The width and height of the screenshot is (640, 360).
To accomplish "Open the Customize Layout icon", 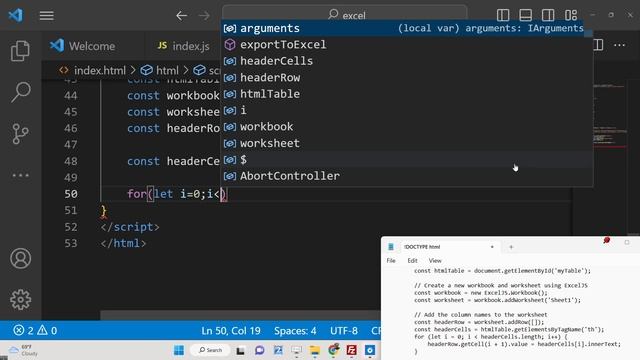I will pos(571,15).
